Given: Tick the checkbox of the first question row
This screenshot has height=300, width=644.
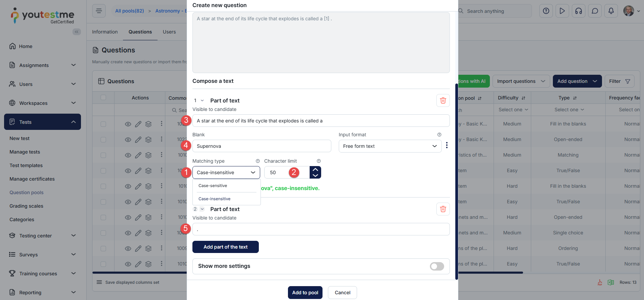Looking at the screenshot, I should (103, 124).
